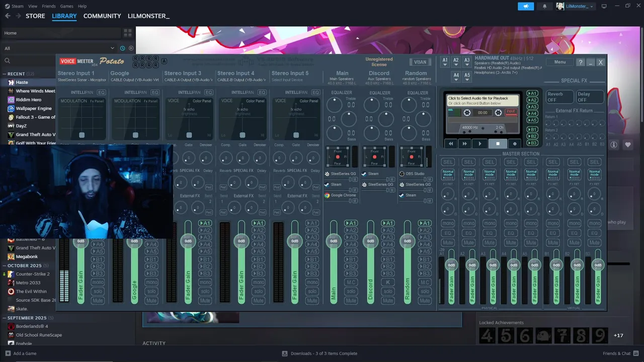The image size is (644, 362).
Task: Select hardware output A1 device dropdown
Action: click(445, 61)
